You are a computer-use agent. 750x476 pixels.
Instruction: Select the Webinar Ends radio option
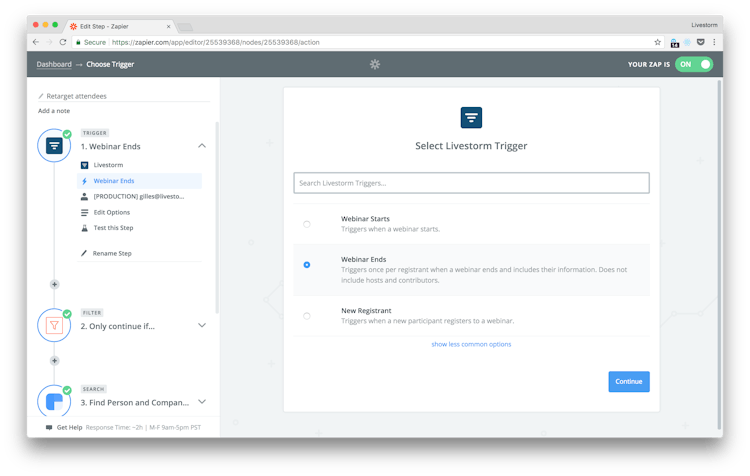coord(307,265)
